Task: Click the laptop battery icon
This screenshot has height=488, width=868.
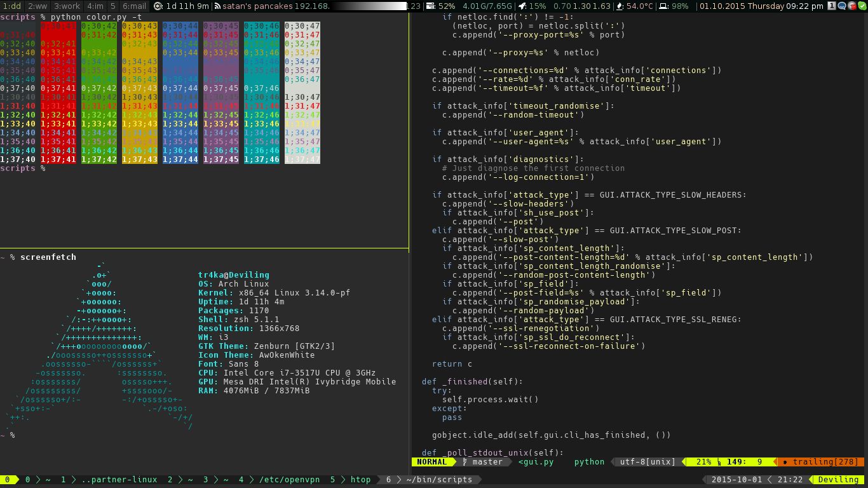Action: [663, 6]
